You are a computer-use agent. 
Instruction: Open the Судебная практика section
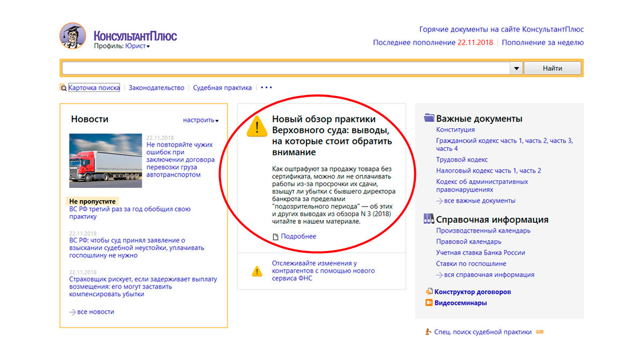tap(222, 87)
